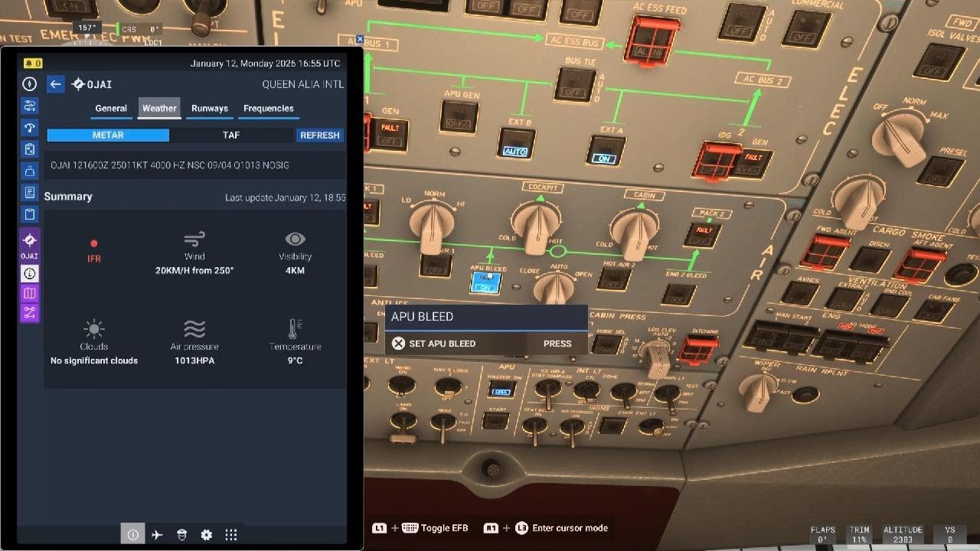980x551 pixels.
Task: Toggle the PACK 2 fault pushbutton
Action: click(x=702, y=233)
